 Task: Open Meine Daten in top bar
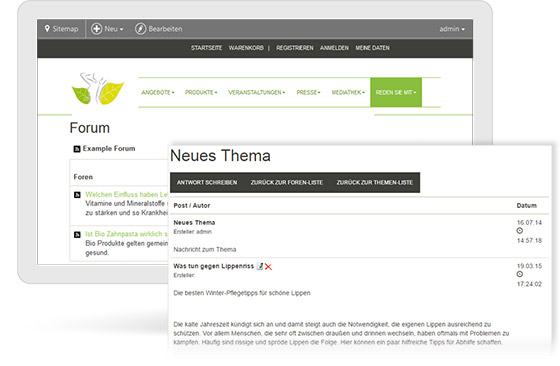[372, 48]
